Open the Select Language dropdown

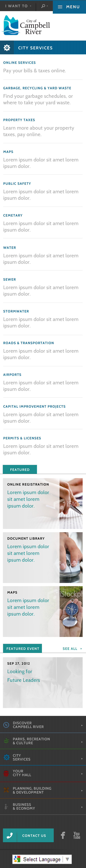click(42, 859)
